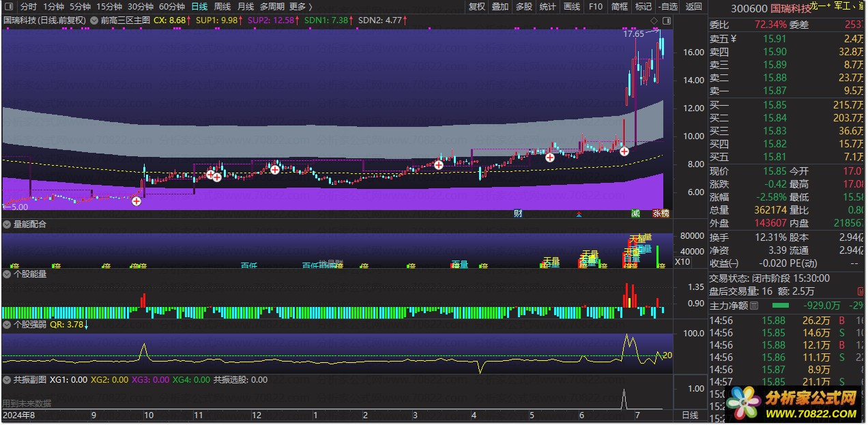Remove stock via -自选 button
The height and width of the screenshot is (425, 868).
point(668,6)
